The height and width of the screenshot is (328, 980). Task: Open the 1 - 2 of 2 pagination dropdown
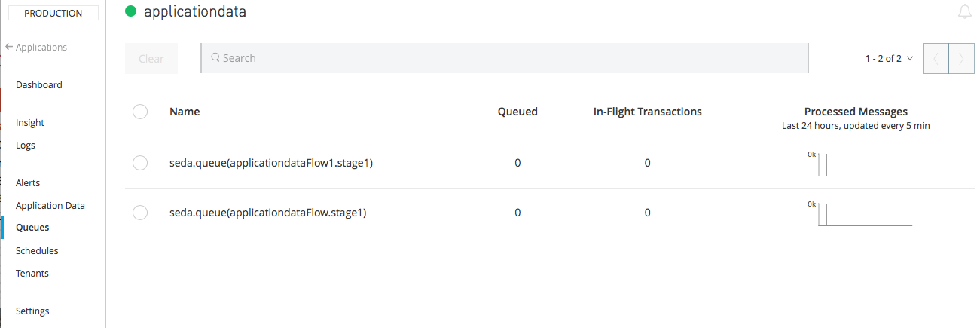click(x=889, y=58)
